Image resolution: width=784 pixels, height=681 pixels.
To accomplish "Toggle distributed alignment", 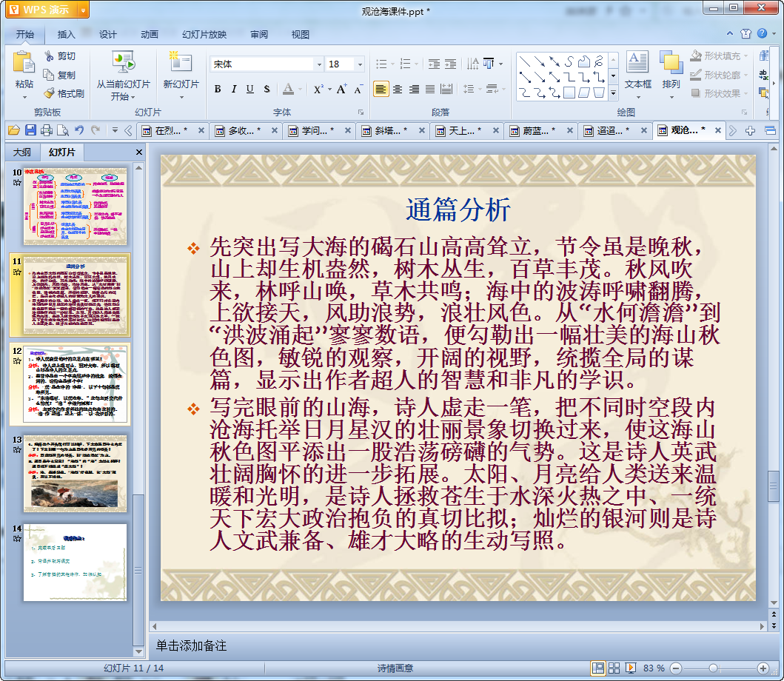I will point(446,89).
